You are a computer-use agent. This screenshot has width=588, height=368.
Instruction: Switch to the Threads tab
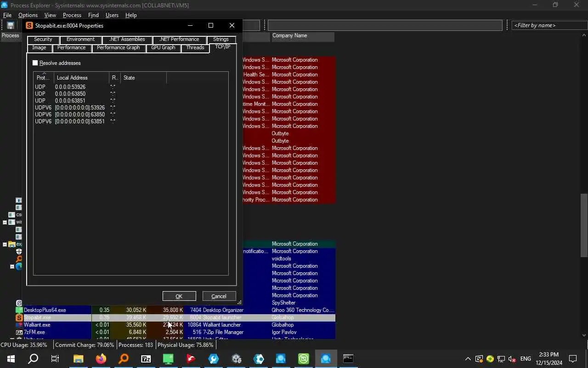pos(195,48)
